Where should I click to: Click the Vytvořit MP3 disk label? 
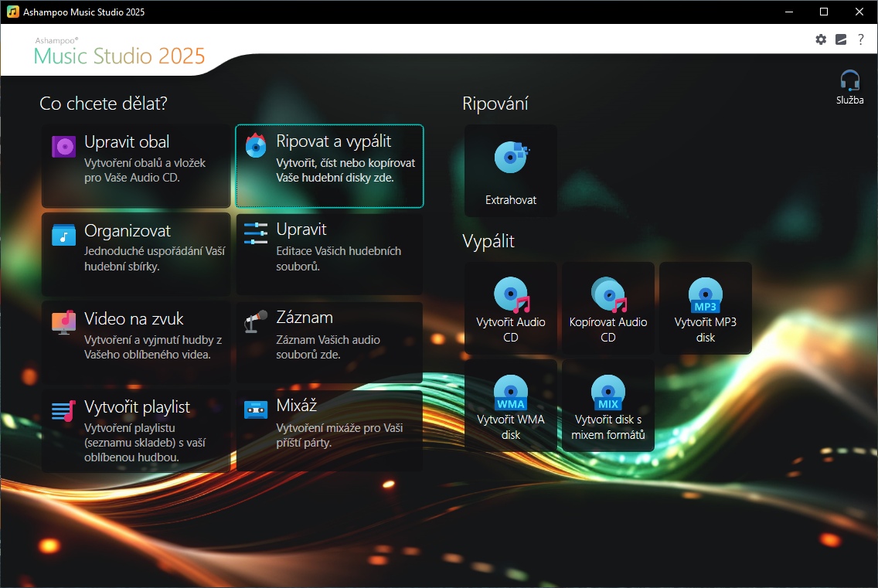coord(706,329)
